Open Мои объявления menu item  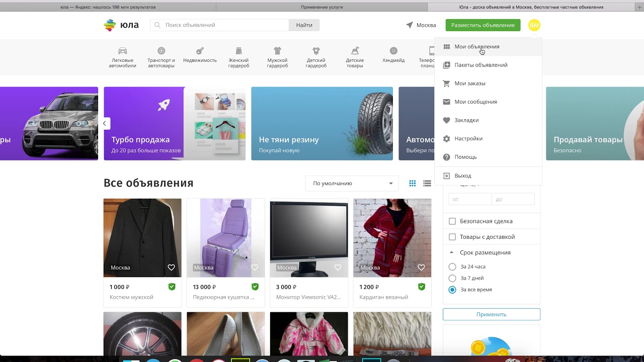488,47
